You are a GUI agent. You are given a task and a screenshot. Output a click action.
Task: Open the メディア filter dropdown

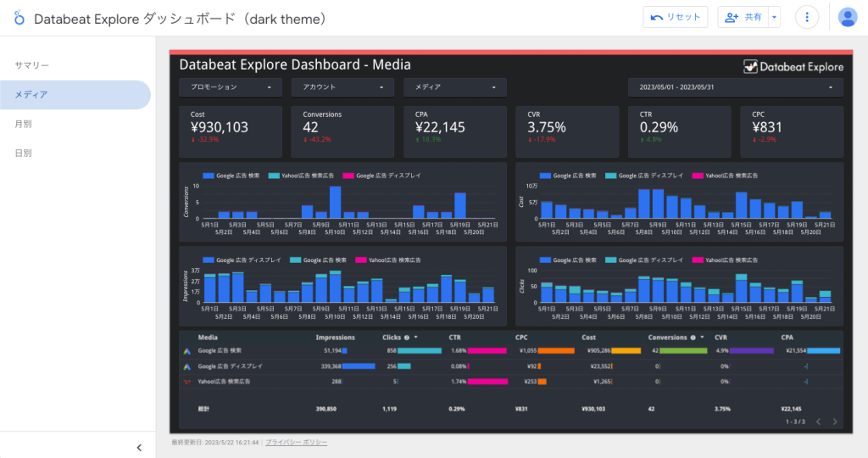[x=454, y=87]
